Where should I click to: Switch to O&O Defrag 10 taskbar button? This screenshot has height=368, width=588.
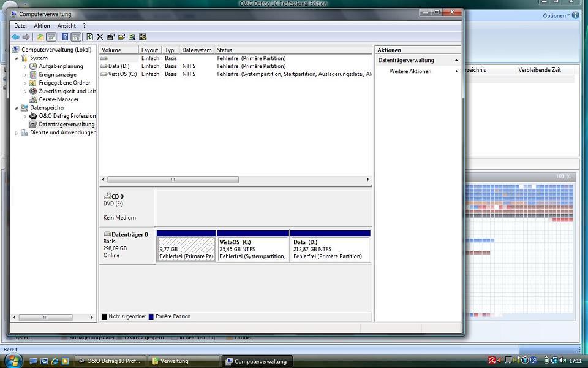click(110, 361)
